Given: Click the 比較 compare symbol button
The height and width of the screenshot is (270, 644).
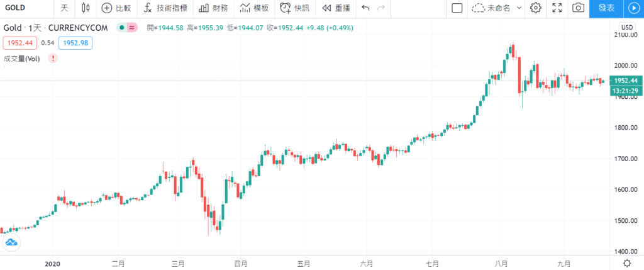Looking at the screenshot, I should coord(116,8).
